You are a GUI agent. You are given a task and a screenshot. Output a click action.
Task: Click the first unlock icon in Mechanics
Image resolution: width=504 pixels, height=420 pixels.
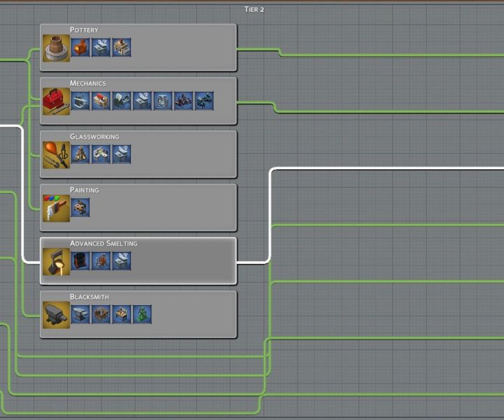point(80,101)
